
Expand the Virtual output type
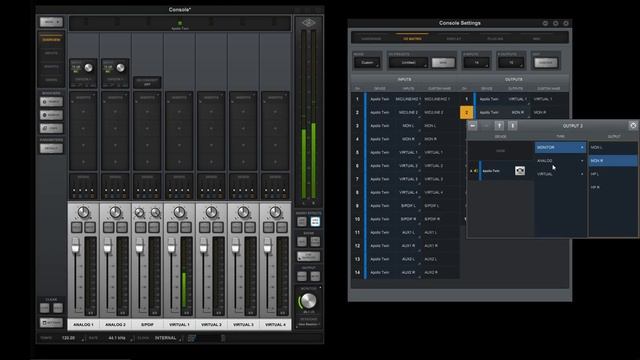tap(560, 174)
